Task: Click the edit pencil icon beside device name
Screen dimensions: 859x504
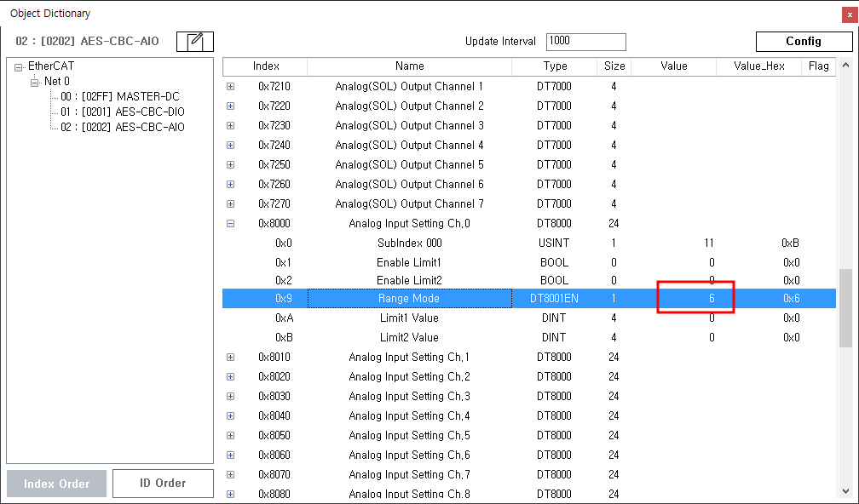Action: coord(195,41)
